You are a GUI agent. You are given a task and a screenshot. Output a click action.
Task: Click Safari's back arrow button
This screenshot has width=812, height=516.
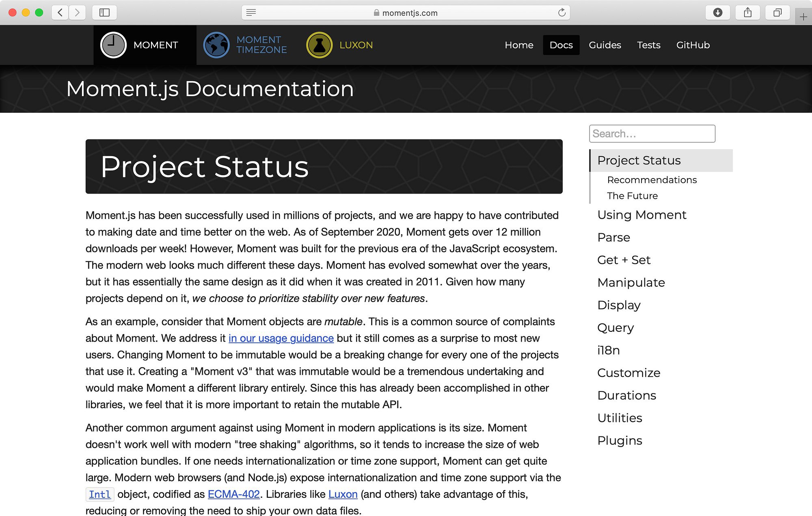click(60, 13)
